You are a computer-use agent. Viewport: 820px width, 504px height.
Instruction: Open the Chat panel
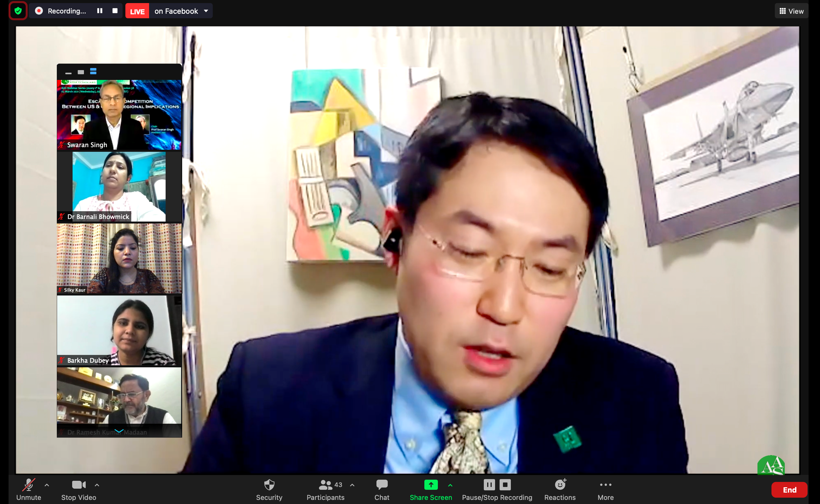381,489
